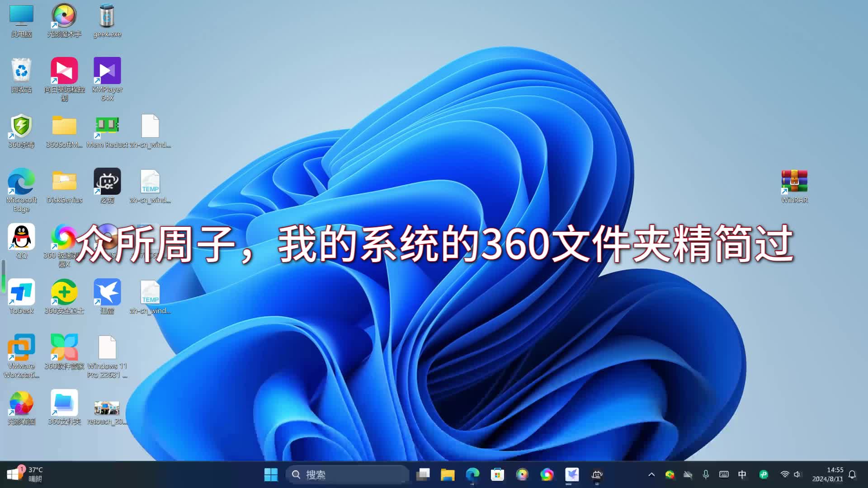Open the notification bell
868x488 pixels.
click(852, 474)
